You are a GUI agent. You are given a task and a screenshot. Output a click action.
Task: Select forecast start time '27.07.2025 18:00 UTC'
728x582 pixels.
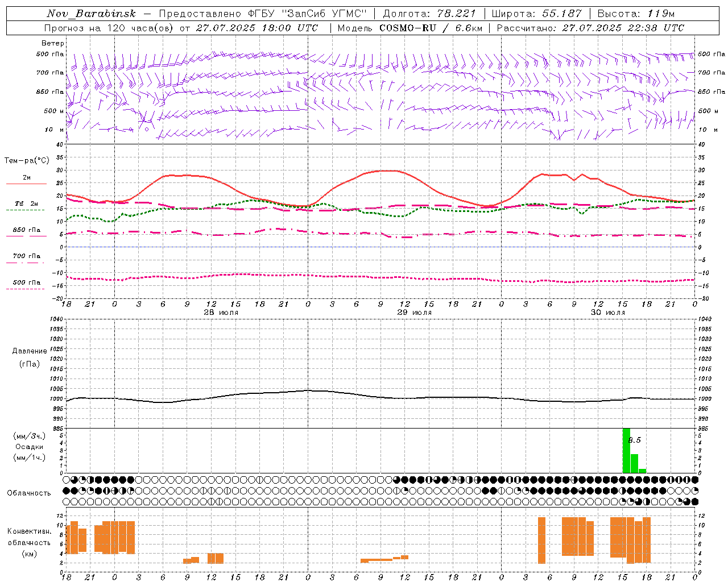257,28
